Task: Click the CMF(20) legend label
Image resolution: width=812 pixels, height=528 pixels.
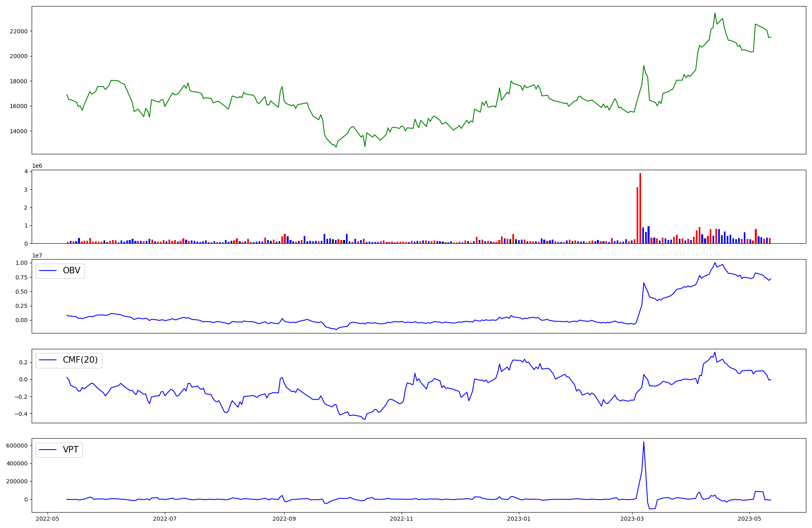Action: pyautogui.click(x=80, y=360)
